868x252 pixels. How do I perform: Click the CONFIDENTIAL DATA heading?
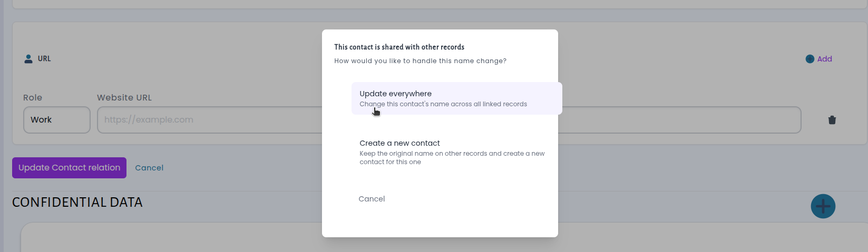(77, 203)
